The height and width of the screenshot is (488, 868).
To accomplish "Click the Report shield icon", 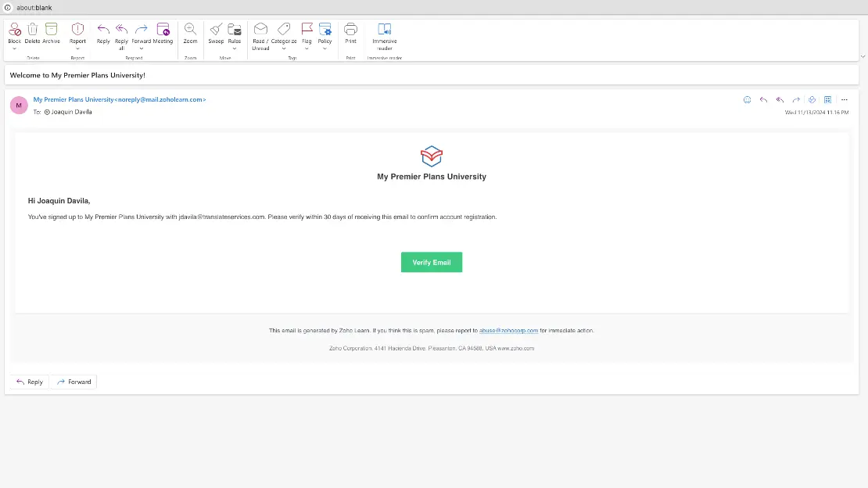I will tap(77, 30).
